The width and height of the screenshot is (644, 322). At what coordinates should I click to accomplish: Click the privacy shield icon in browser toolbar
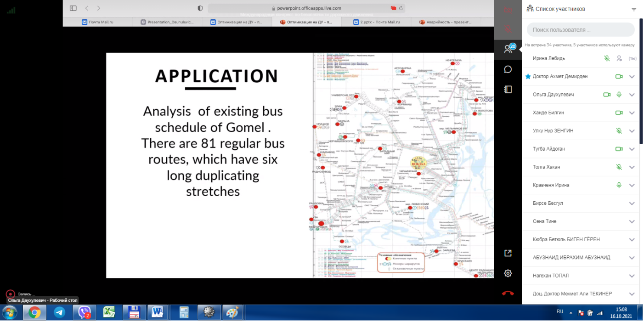200,8
